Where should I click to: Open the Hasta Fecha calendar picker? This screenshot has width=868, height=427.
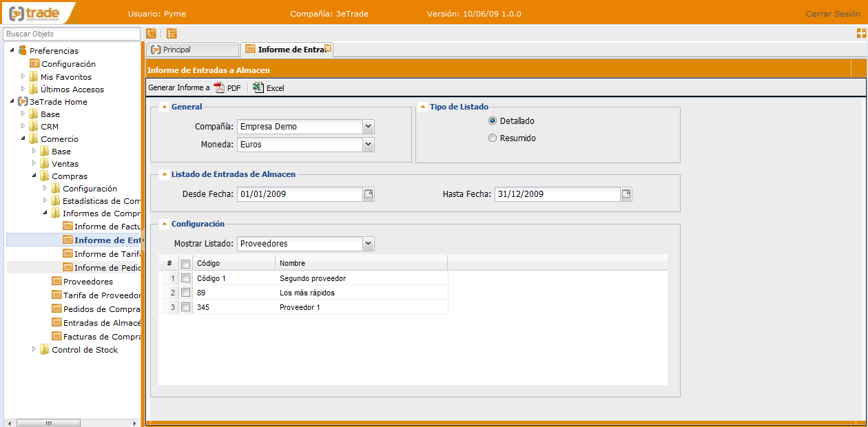pos(626,194)
